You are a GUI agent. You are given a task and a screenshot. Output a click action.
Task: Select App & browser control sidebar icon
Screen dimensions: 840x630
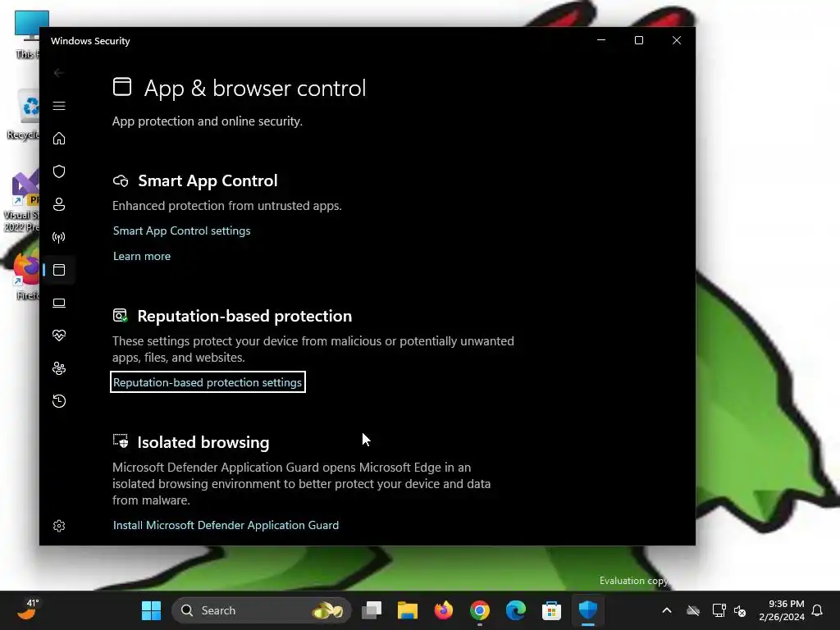(59, 270)
